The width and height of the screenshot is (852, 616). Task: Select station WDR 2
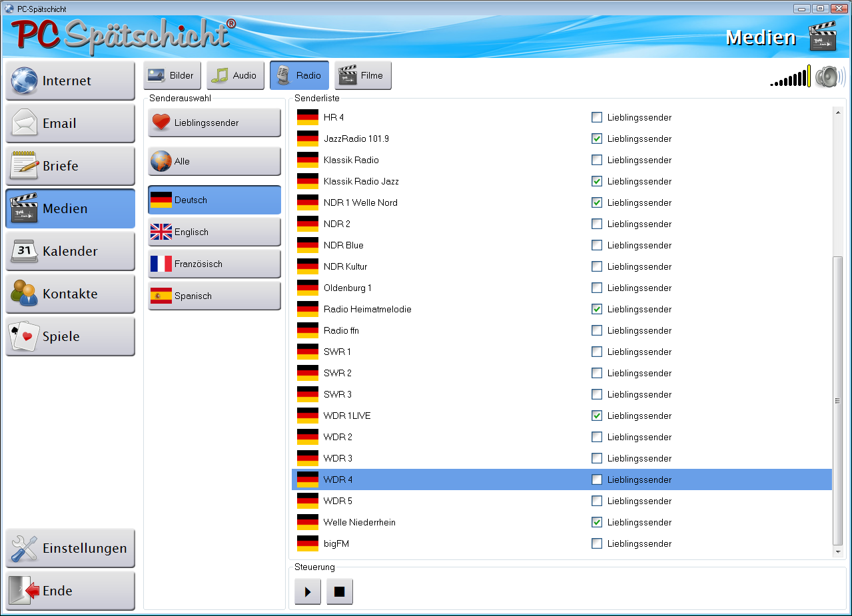pos(562,437)
